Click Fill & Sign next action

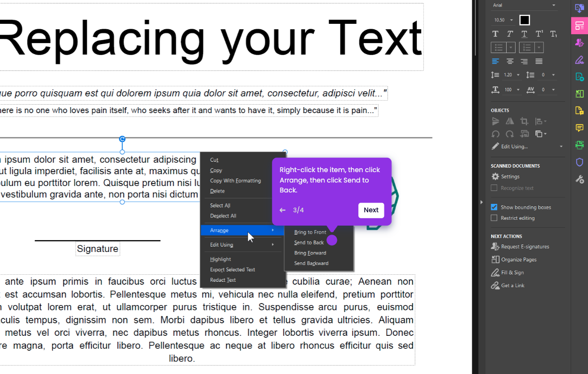pyautogui.click(x=508, y=272)
